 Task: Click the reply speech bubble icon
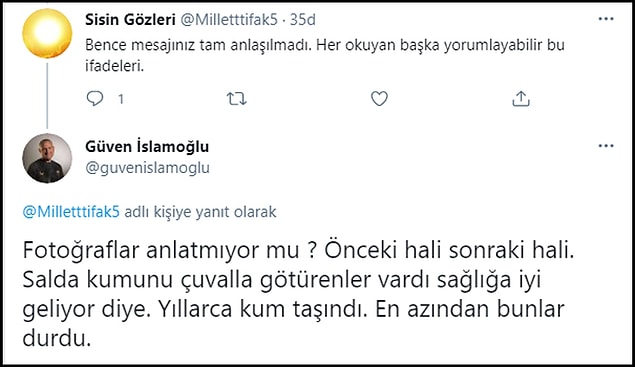click(95, 98)
